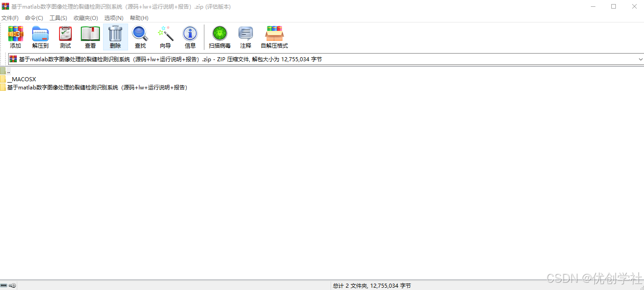Select the __MACOSX folder
The width and height of the screenshot is (644, 290).
tap(18, 79)
